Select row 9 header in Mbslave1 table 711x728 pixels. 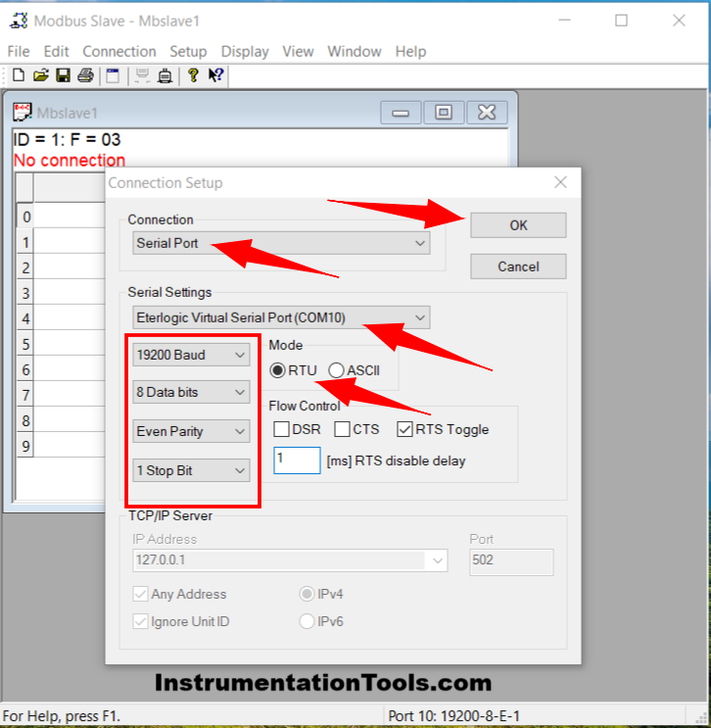25,446
